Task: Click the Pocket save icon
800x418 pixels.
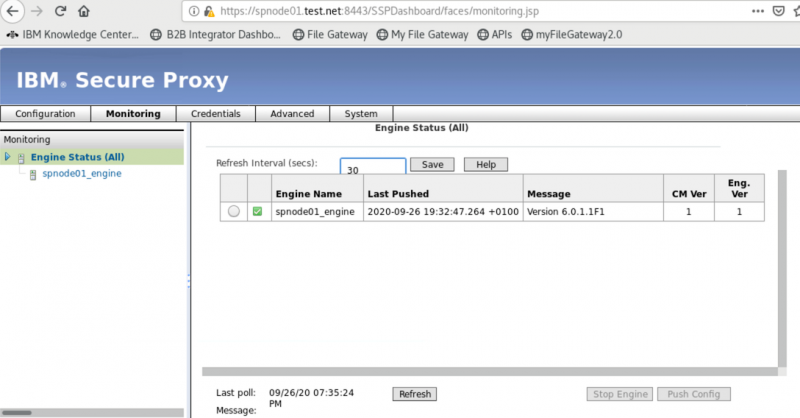Action: click(778, 11)
